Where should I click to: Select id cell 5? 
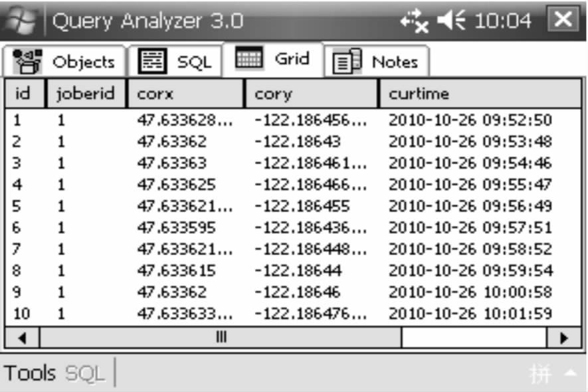click(17, 207)
